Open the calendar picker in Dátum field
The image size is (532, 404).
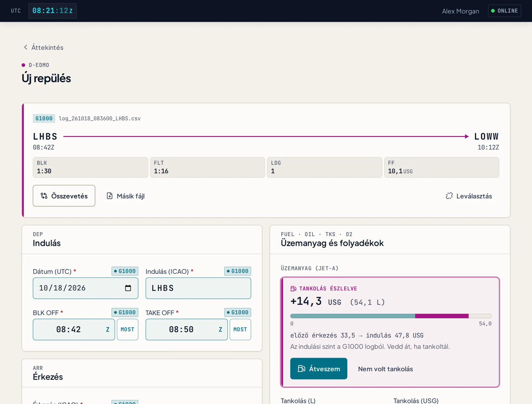point(128,288)
